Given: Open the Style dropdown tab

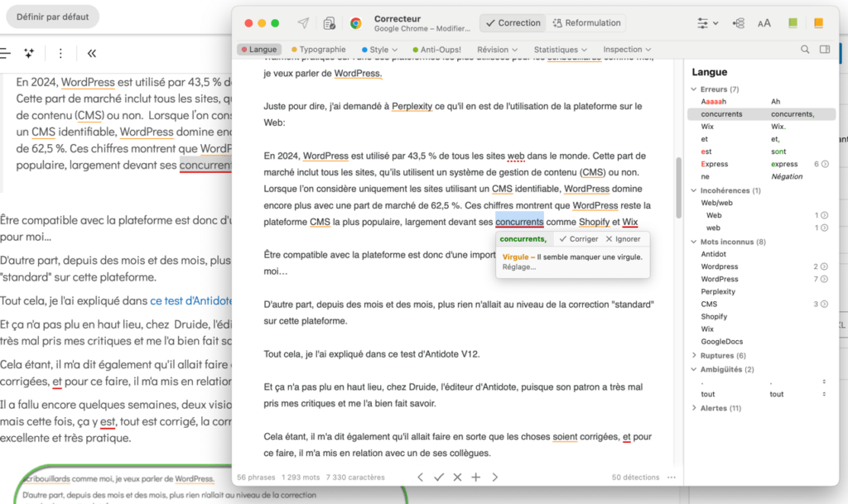Looking at the screenshot, I should [379, 49].
